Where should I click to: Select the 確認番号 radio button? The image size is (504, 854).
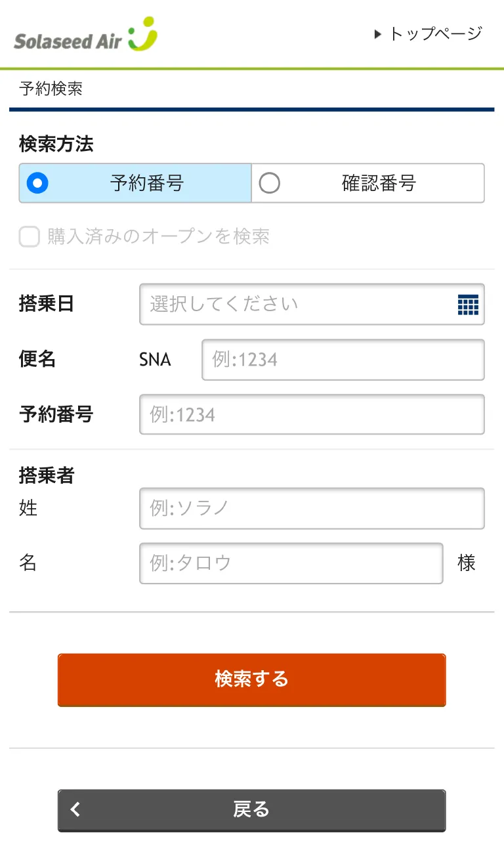point(269,183)
